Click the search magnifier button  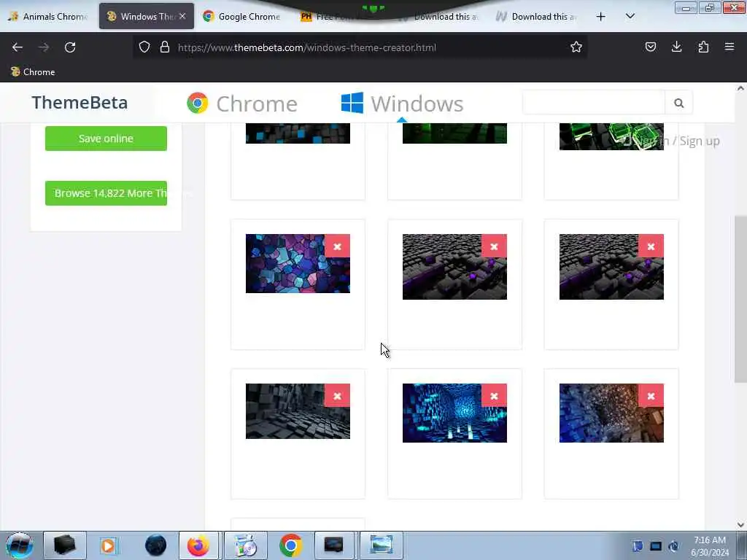click(679, 103)
